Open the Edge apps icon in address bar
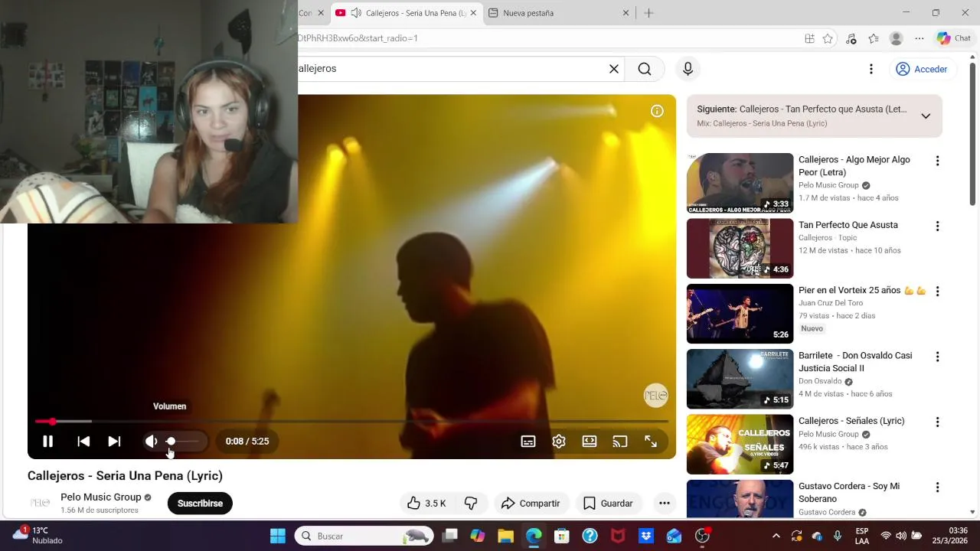Viewport: 980px width, 551px height. [x=809, y=38]
